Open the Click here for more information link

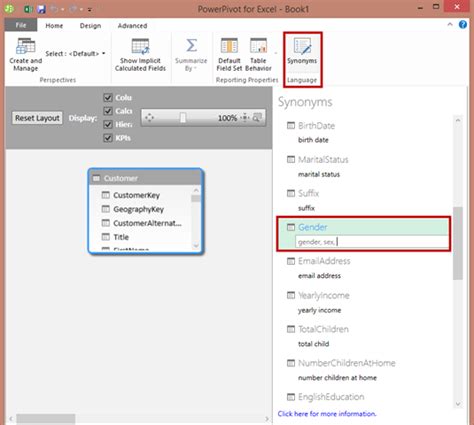pyautogui.click(x=327, y=414)
